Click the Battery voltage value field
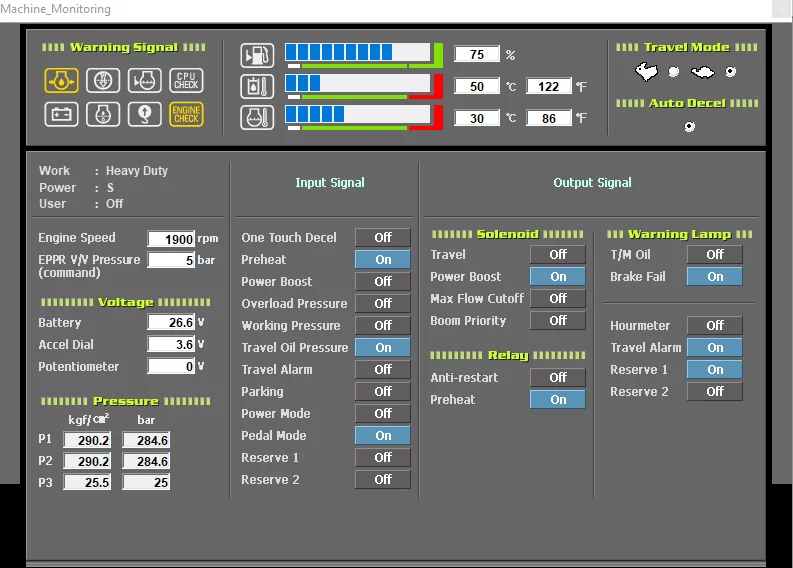The width and height of the screenshot is (793, 568). pos(171,323)
